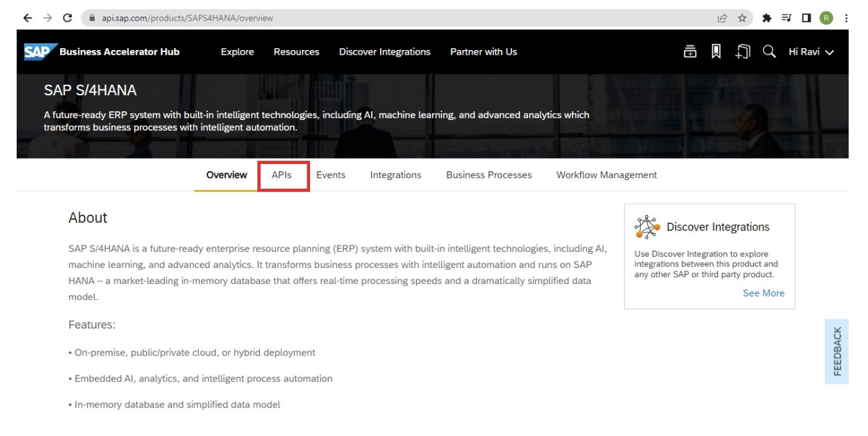Click the SAP S/4HANA page title

click(x=90, y=90)
